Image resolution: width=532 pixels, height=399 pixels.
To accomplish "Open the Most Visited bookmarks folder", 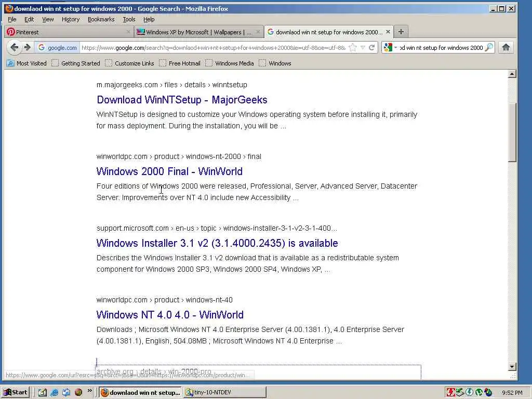I will [x=26, y=63].
